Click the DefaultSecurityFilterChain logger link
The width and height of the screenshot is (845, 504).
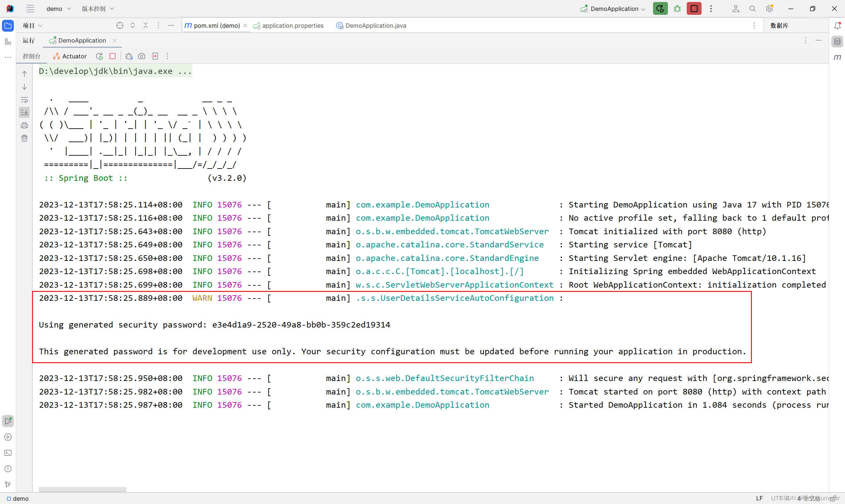[x=445, y=378]
